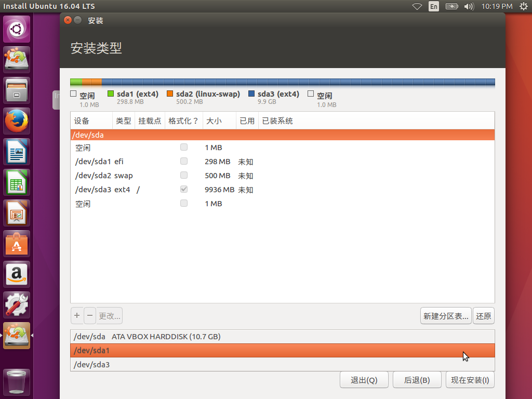Click 新建分区表... new partition table button
The height and width of the screenshot is (399, 532).
click(x=446, y=316)
